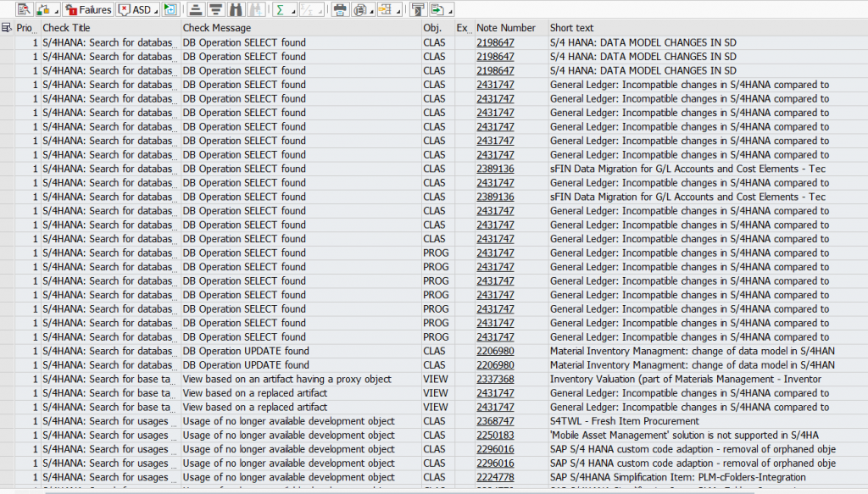Click the Failures button
Screen dimensions: 868x494
tap(90, 9)
